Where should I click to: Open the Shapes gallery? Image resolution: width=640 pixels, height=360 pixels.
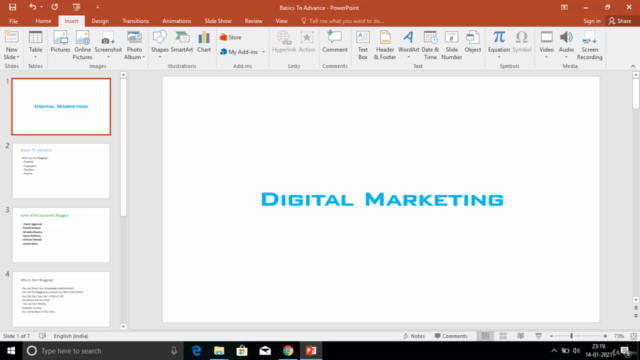coord(160,44)
